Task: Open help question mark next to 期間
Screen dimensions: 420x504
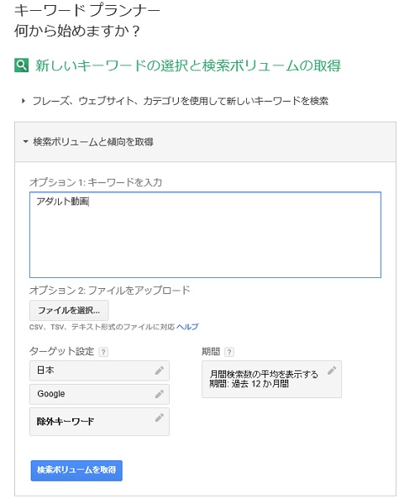Action: 229,352
